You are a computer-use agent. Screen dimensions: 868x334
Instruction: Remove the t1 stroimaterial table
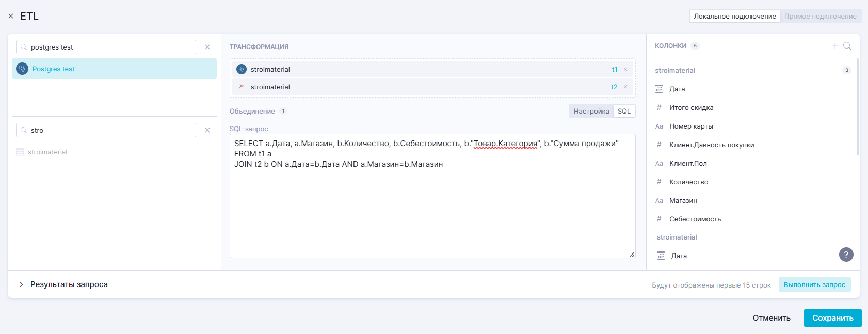pos(625,69)
